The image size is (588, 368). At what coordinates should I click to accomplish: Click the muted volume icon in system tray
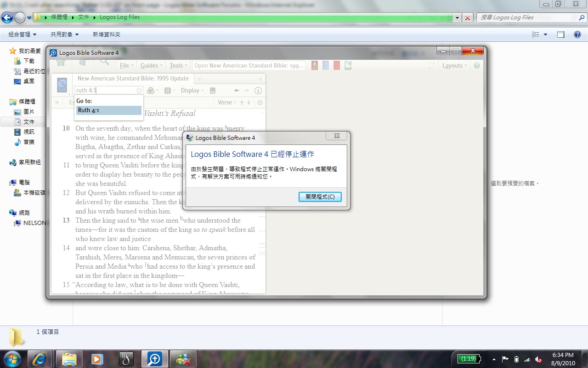pyautogui.click(x=538, y=359)
